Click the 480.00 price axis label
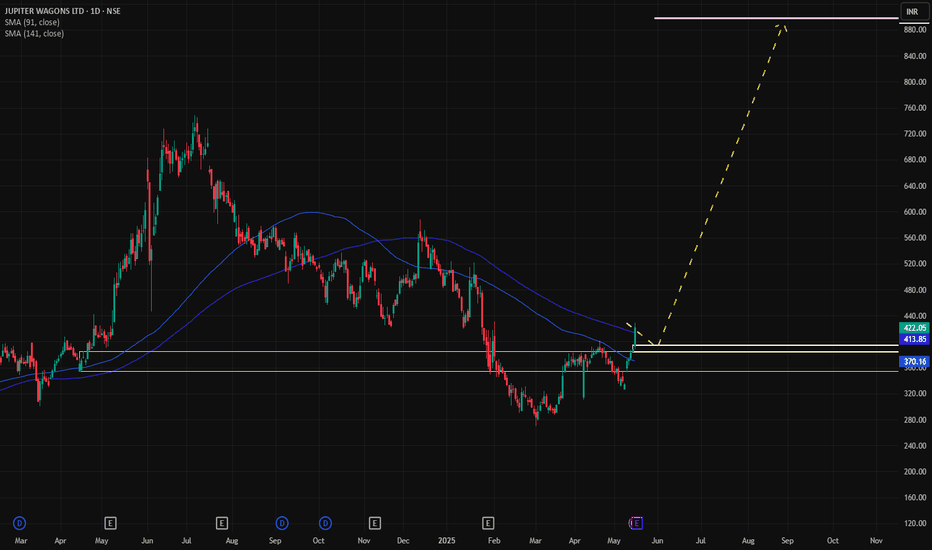The height and width of the screenshot is (550, 932). point(915,290)
